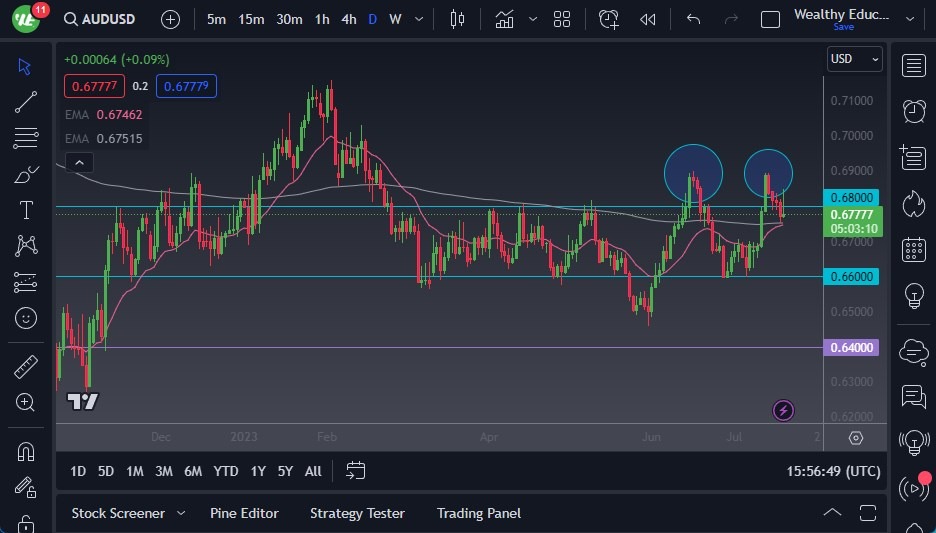Toggle the fullscreen rectangle checkbox in toolbar
The image size is (936, 533).
pyautogui.click(x=770, y=19)
